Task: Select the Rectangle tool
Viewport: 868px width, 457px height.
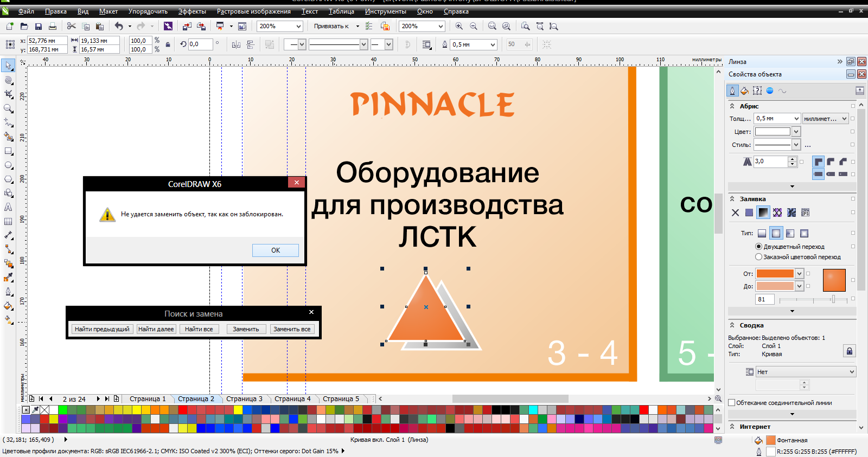Action: tap(8, 151)
